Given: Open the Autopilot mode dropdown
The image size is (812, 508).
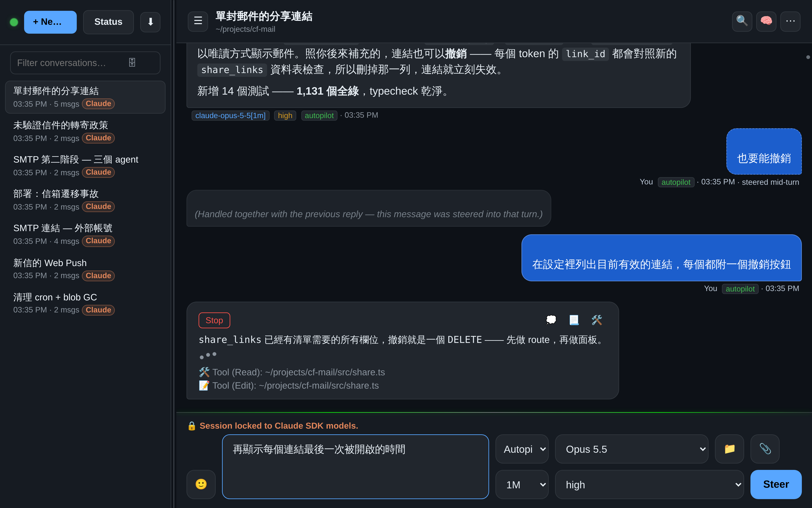Looking at the screenshot, I should (522, 449).
